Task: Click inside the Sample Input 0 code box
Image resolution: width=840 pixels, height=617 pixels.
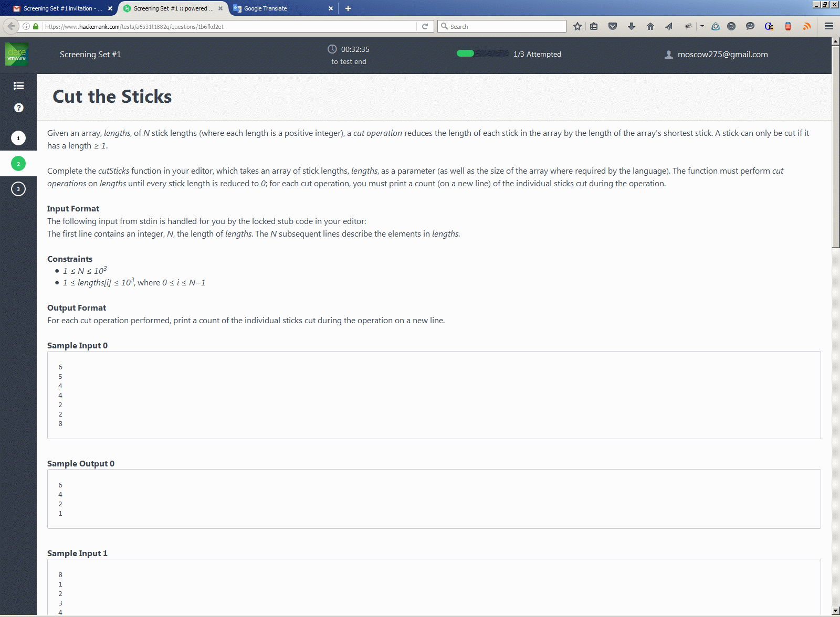Action: point(434,395)
